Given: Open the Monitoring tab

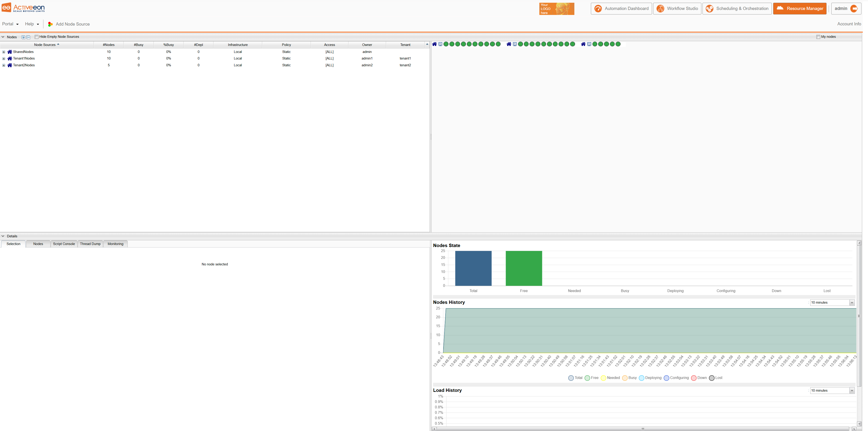Looking at the screenshot, I should click(116, 244).
